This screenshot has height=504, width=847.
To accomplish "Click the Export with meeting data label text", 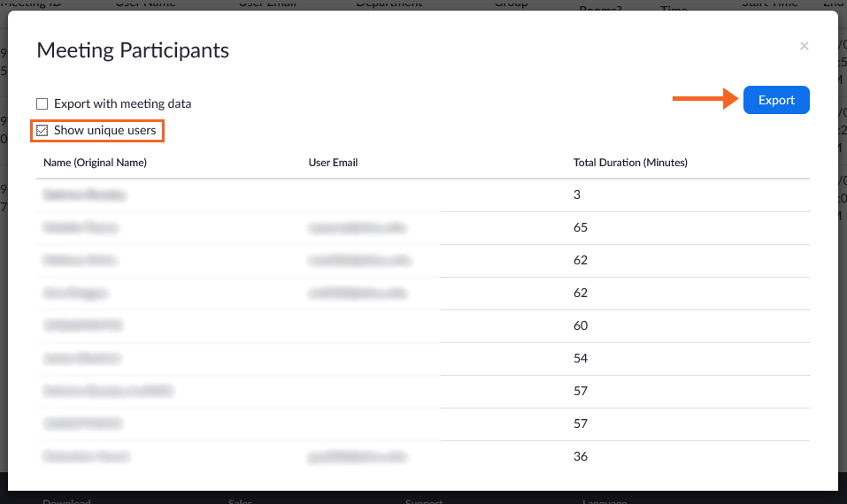I will tap(122, 103).
